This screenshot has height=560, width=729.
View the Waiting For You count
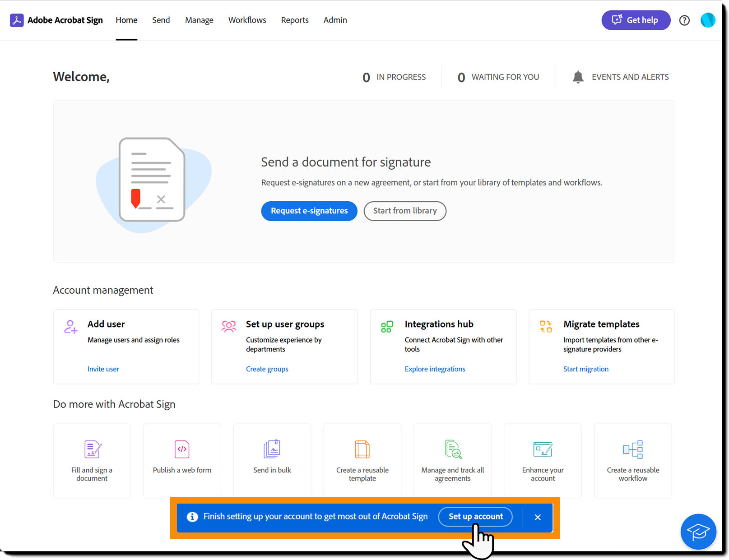(498, 77)
